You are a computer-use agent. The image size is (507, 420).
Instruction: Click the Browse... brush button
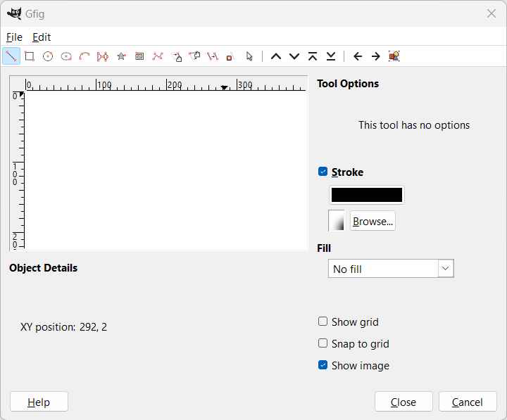[373, 222]
